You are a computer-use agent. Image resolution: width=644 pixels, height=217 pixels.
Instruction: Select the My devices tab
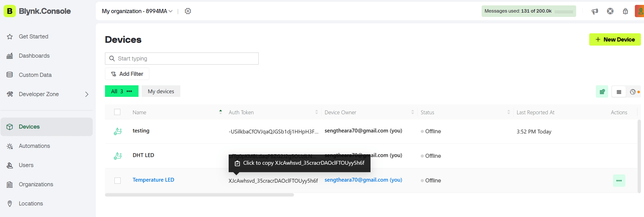[x=161, y=91]
